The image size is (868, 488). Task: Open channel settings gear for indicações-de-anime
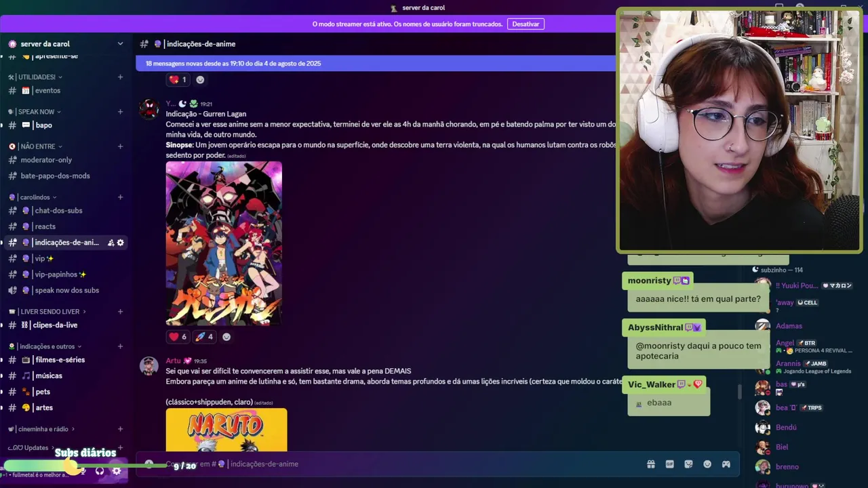[121, 243]
